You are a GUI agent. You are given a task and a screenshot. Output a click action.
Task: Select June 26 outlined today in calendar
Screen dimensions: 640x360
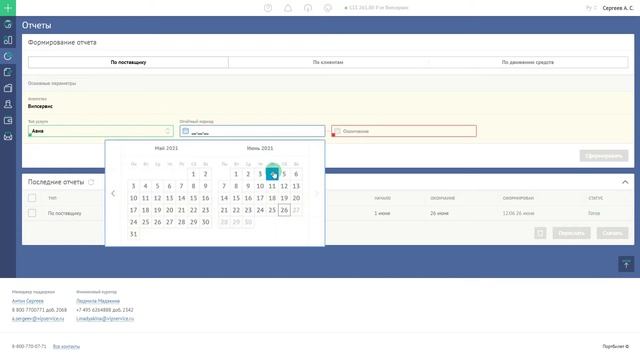pyautogui.click(x=284, y=210)
